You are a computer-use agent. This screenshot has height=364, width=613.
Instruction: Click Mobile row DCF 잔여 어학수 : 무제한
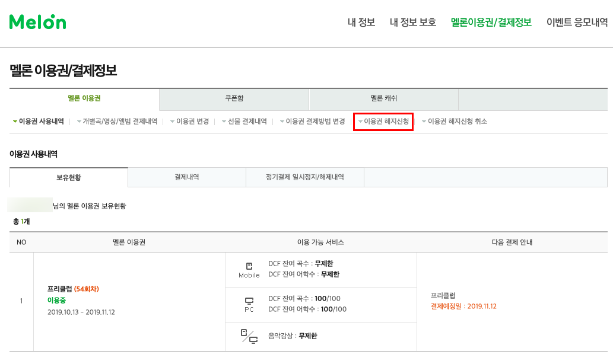click(x=304, y=274)
